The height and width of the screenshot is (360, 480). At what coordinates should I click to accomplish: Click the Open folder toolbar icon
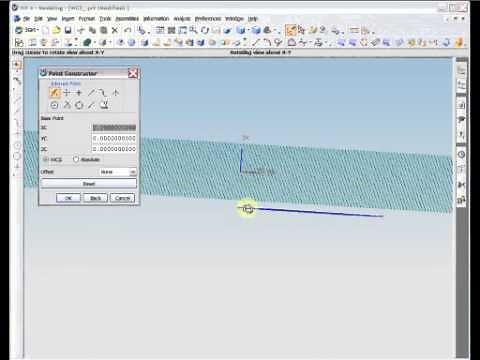point(56,30)
